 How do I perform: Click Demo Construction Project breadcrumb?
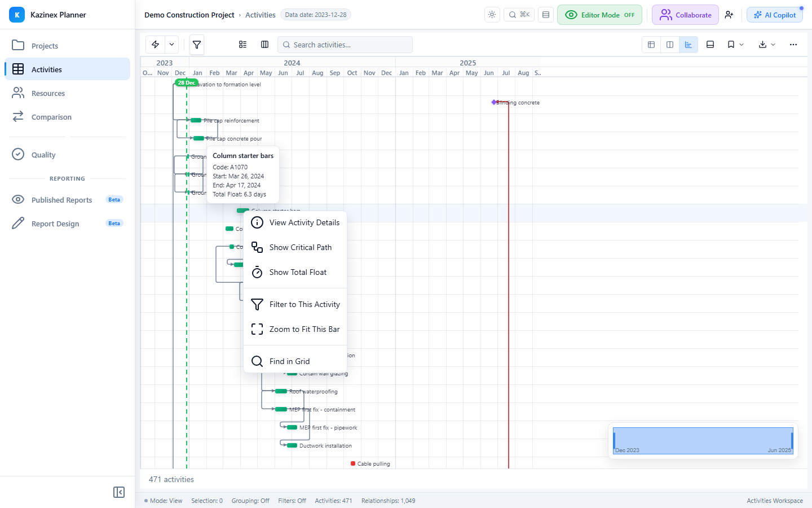point(189,15)
